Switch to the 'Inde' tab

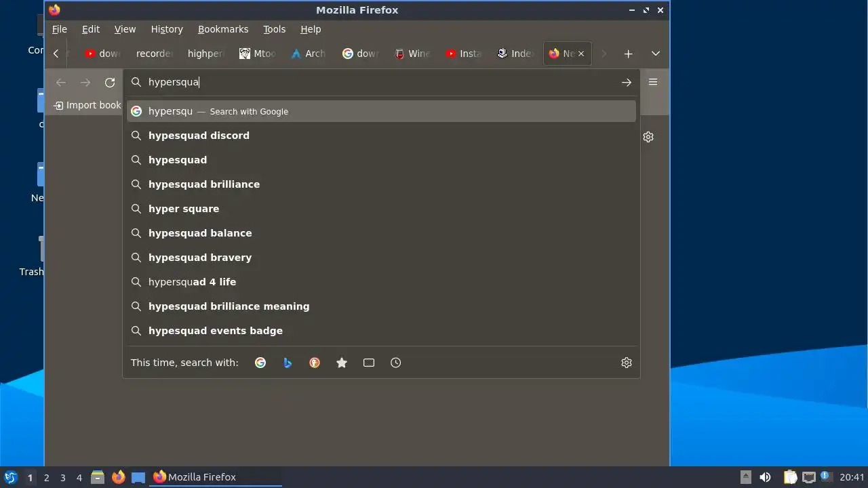[x=514, y=54]
